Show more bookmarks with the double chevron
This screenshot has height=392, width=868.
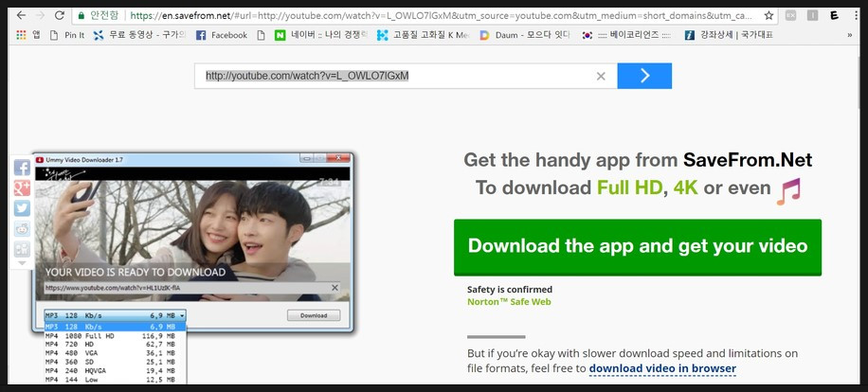coord(850,35)
